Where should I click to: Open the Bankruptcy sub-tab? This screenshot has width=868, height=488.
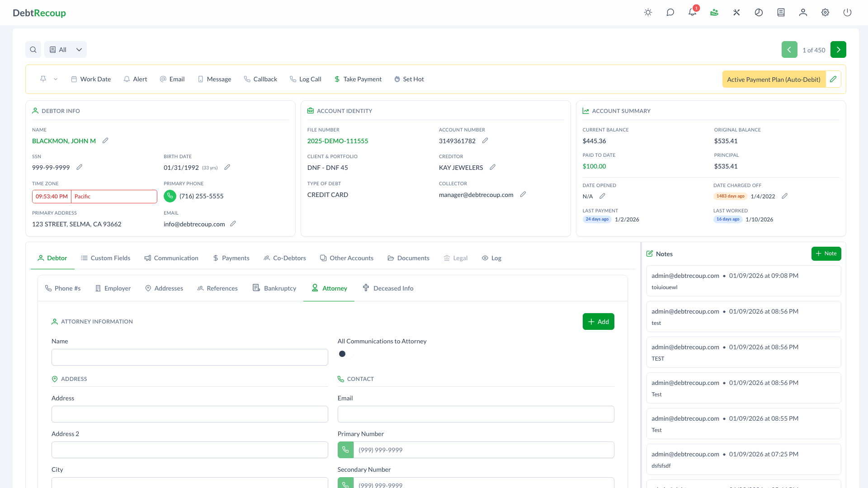(x=274, y=288)
